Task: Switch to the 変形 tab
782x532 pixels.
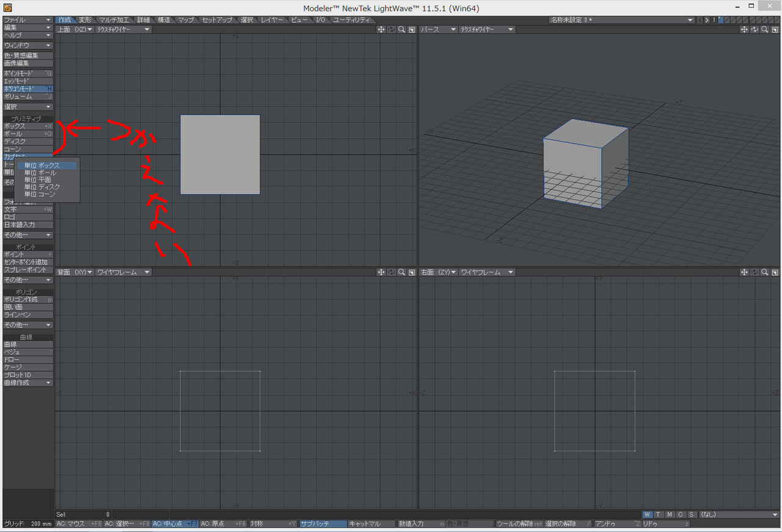Action: tap(86, 20)
